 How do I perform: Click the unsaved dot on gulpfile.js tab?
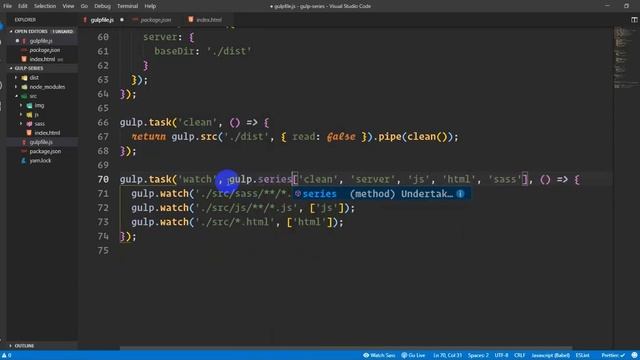(x=122, y=20)
